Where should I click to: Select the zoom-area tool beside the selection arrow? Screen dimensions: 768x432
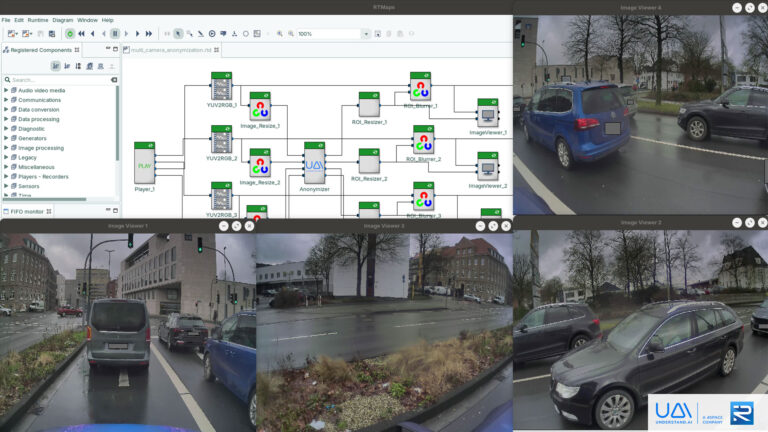click(190, 34)
